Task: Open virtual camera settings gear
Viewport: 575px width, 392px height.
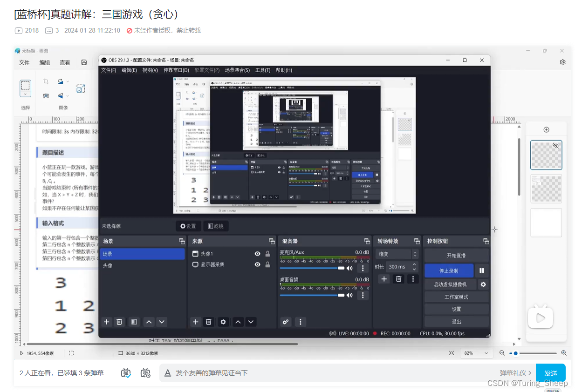Action: [483, 284]
